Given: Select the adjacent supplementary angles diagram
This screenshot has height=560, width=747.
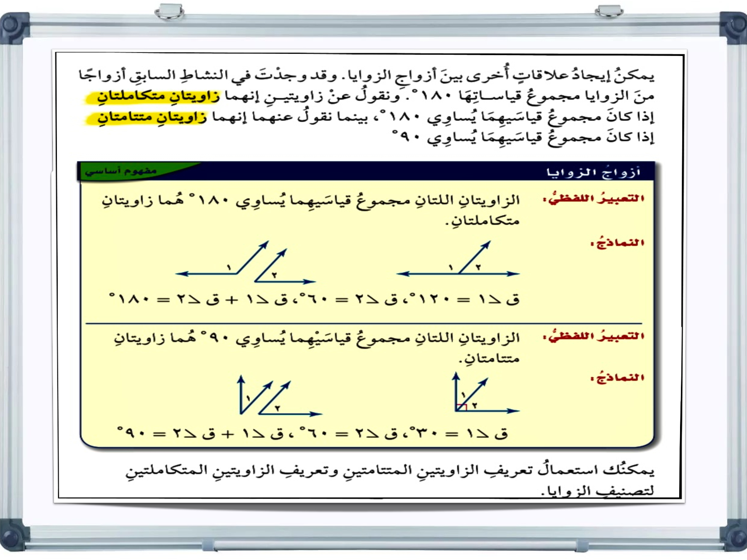Looking at the screenshot, I should point(458,260).
